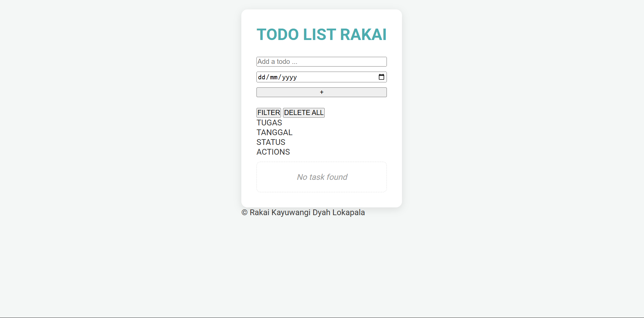Click the word 'Rakai' in the footer

point(259,212)
